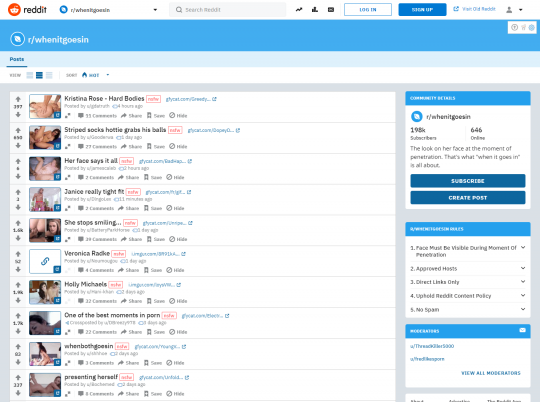Image resolution: width=540 pixels, height=402 pixels.
Task: Open the imgur external link on Holly Michaels post
Action: (x=154, y=285)
